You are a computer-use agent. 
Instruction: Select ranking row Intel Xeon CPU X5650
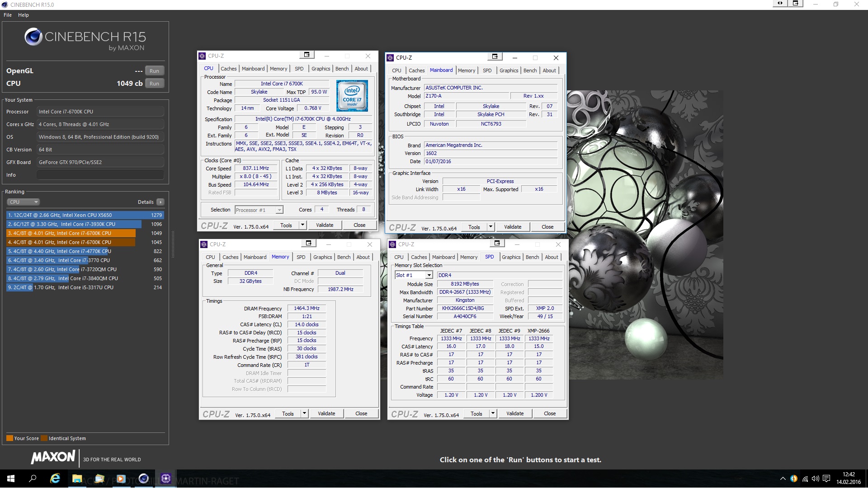85,215
